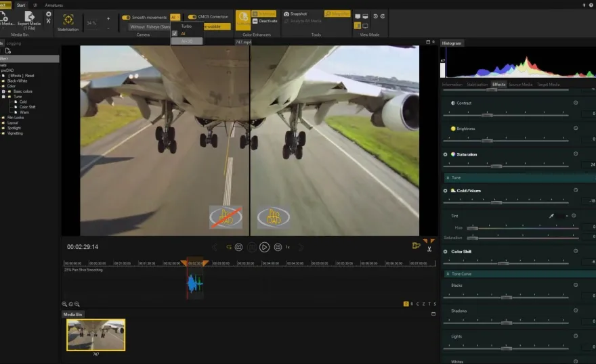Select the 747 media thumbnail

coord(95,335)
